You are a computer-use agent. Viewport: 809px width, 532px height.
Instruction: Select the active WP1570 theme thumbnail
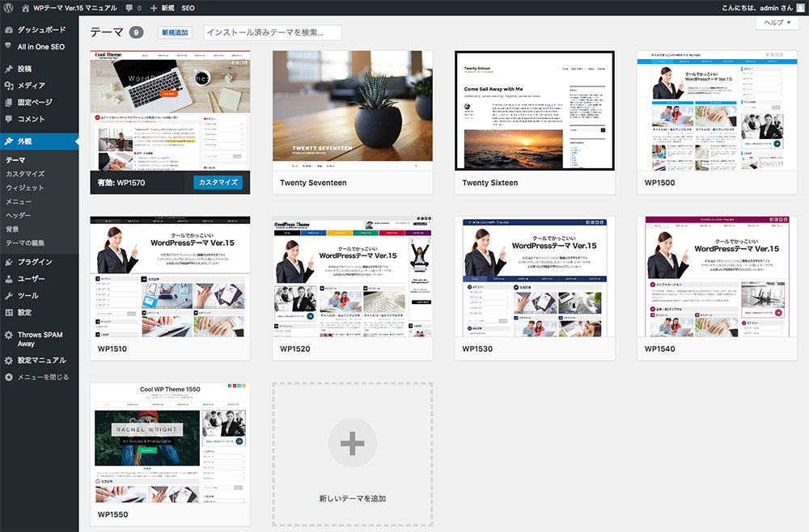pyautogui.click(x=170, y=110)
